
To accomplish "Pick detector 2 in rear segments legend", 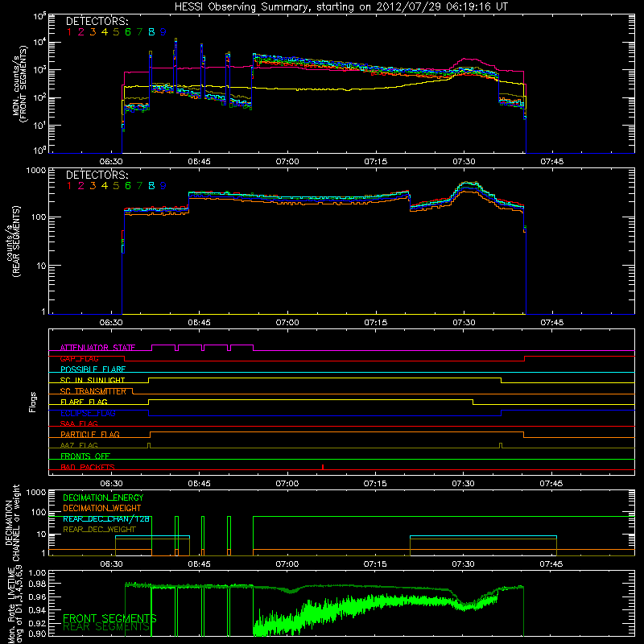I will point(81,186).
